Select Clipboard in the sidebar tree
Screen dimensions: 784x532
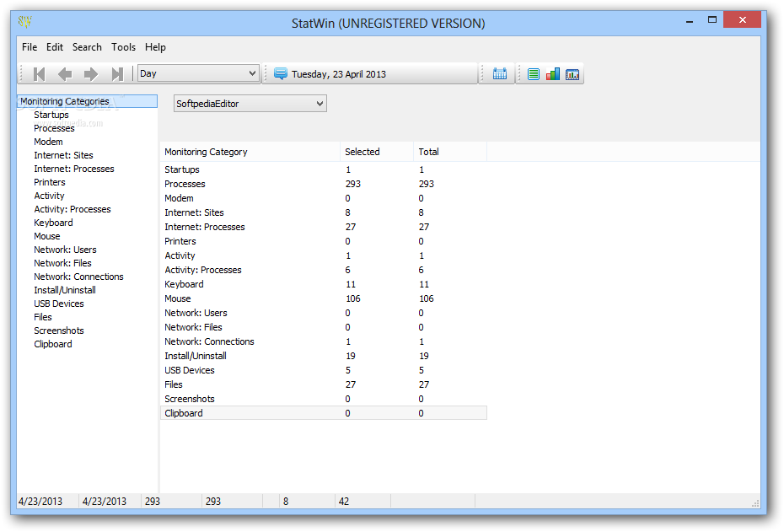(x=53, y=345)
